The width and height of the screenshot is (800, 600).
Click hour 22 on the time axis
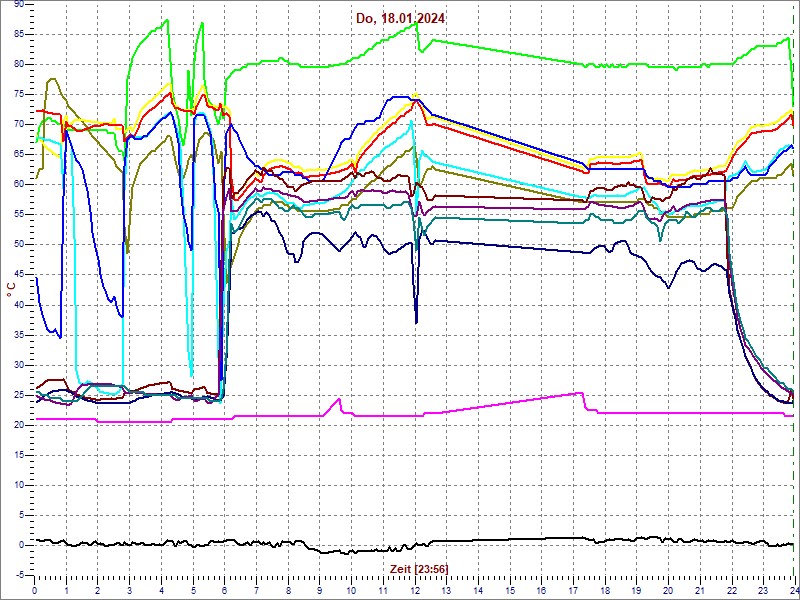point(732,590)
